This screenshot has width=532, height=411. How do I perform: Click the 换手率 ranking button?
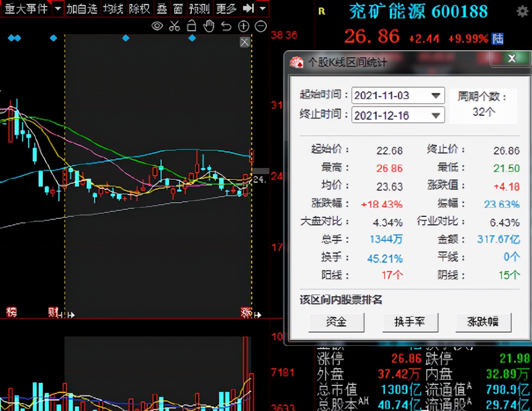pyautogui.click(x=410, y=322)
